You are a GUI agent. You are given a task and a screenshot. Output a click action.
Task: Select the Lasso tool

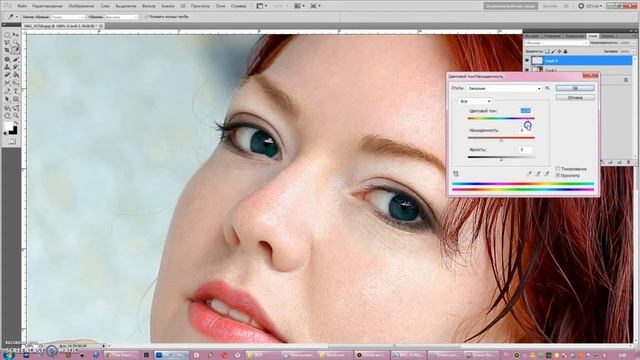tap(7, 43)
